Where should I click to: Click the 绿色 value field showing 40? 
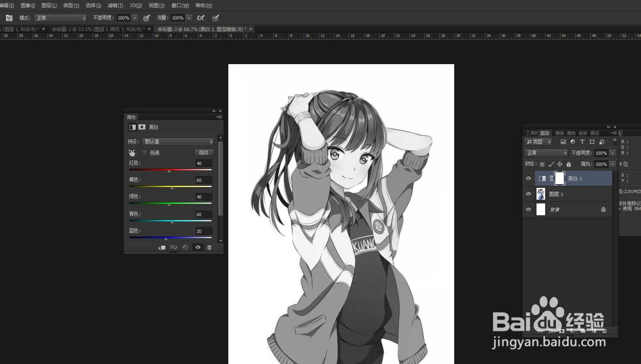(204, 197)
